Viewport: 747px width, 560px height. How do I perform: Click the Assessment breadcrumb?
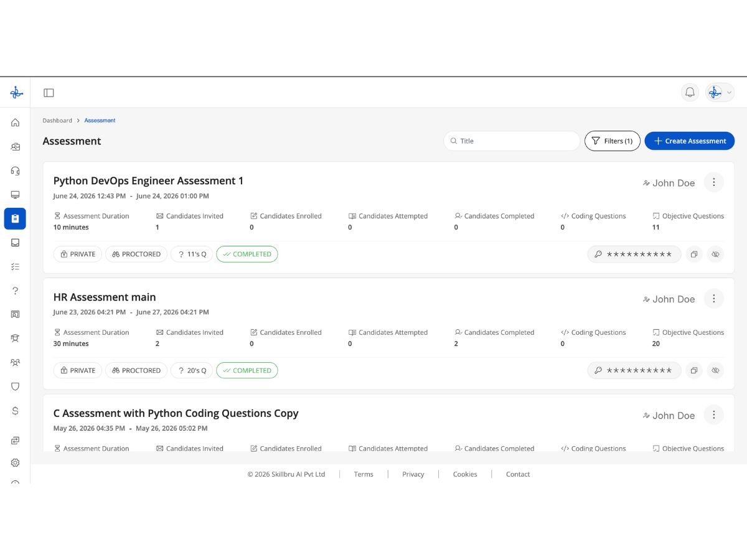[x=100, y=121]
